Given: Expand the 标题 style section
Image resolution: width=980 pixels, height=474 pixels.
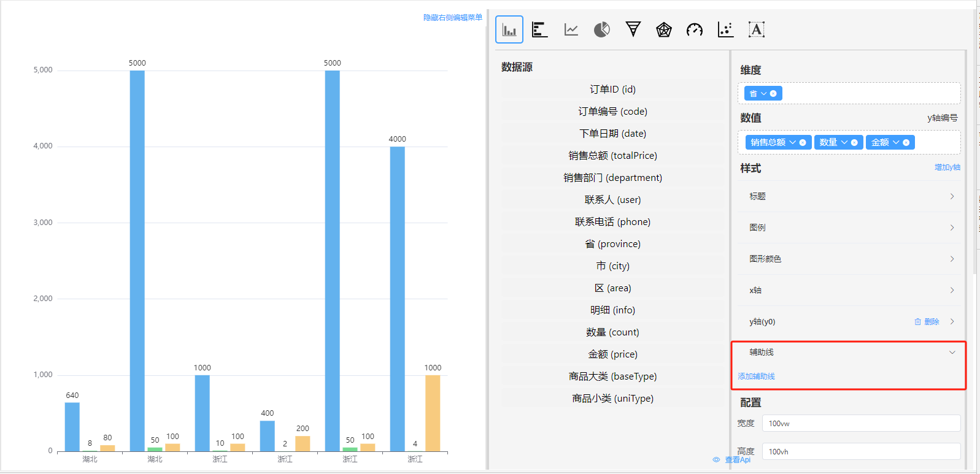Looking at the screenshot, I should coord(850,196).
